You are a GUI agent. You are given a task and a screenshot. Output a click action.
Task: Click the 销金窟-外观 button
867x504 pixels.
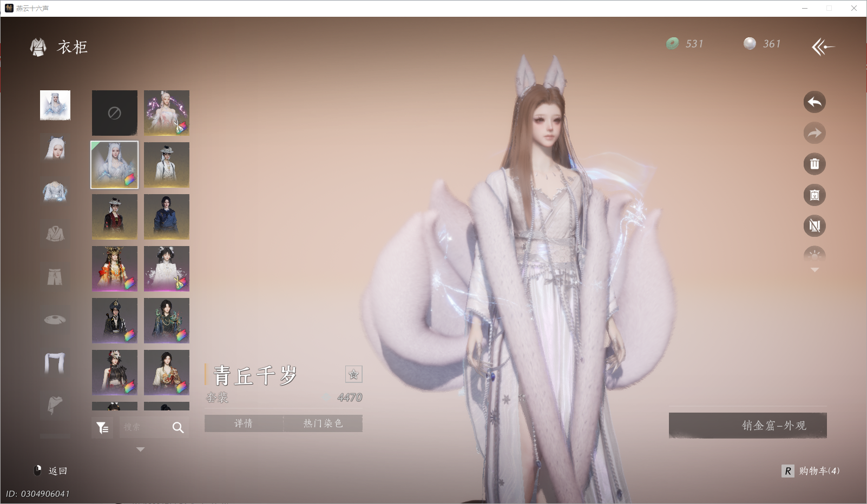pyautogui.click(x=747, y=426)
